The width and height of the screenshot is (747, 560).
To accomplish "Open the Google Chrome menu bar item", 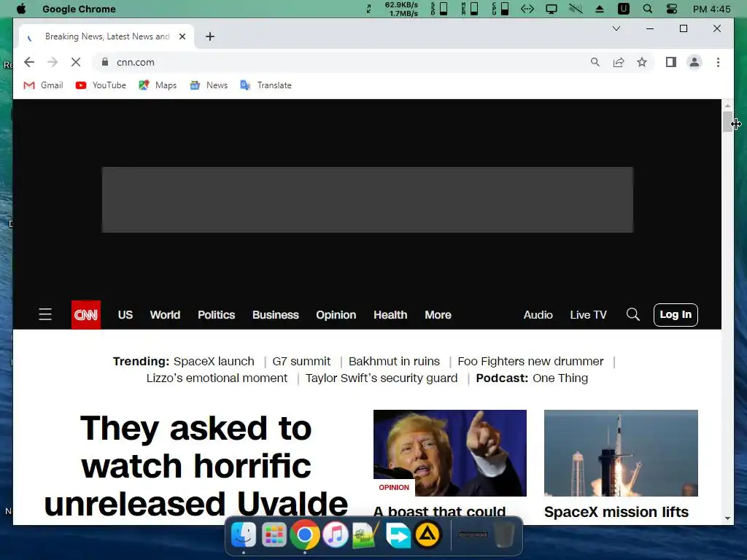I will (79, 9).
